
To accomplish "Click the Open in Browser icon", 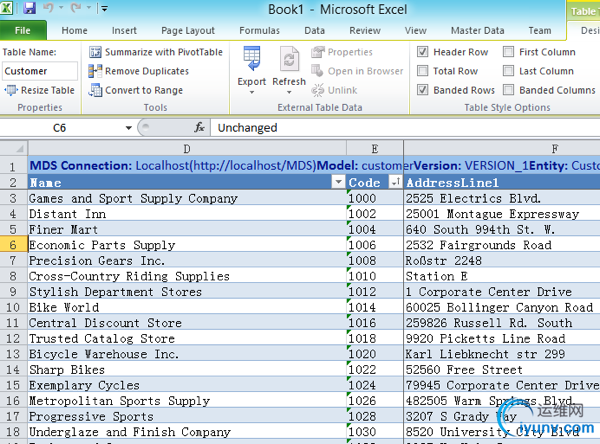I will pos(318,71).
